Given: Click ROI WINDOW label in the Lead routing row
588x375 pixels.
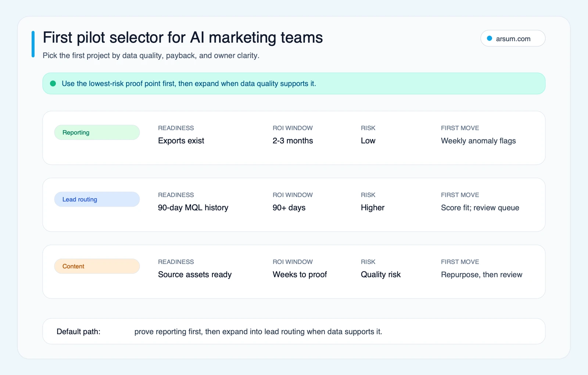Looking at the screenshot, I should pos(293,195).
